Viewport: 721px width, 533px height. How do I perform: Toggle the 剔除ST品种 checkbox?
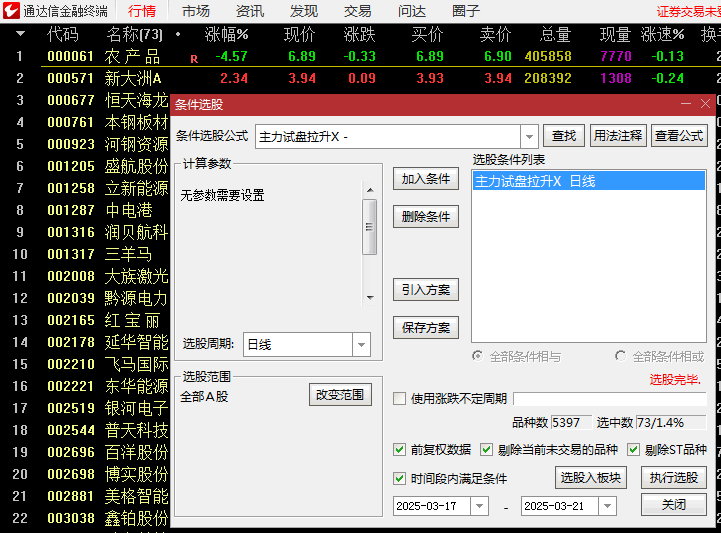pyautogui.click(x=634, y=450)
